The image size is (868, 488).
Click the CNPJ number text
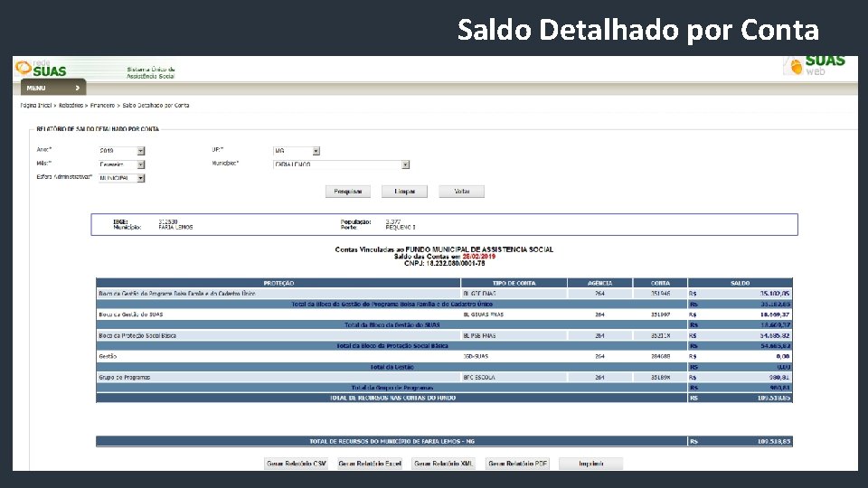point(456,264)
